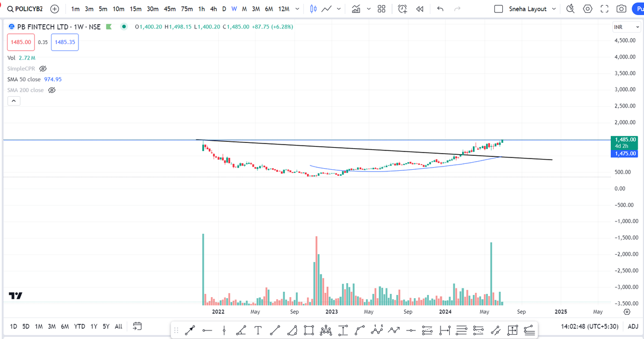The height and width of the screenshot is (339, 644).
Task: Select the plain trend line tool
Action: pos(275,330)
